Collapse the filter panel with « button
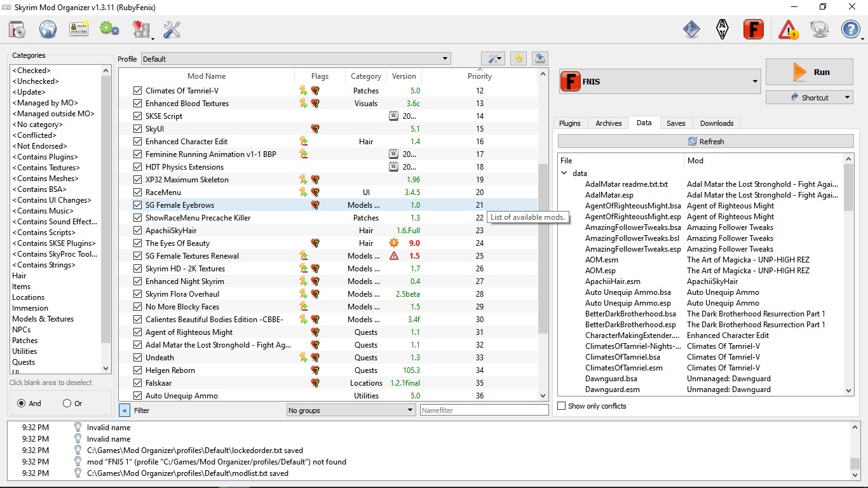 (x=125, y=410)
